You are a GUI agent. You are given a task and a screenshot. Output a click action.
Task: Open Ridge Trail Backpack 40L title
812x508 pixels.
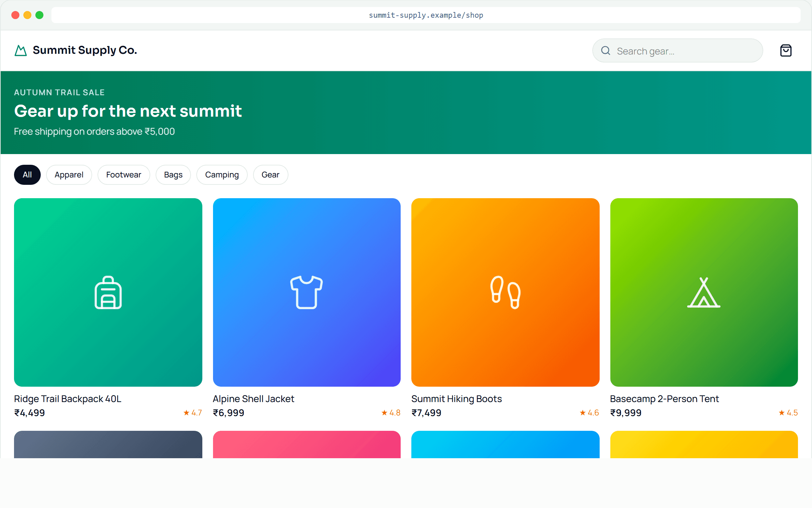click(67, 399)
